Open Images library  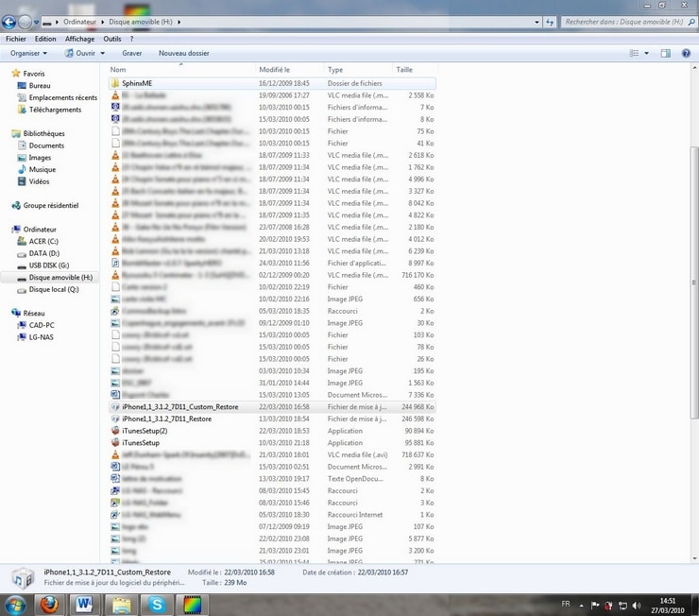click(x=40, y=158)
